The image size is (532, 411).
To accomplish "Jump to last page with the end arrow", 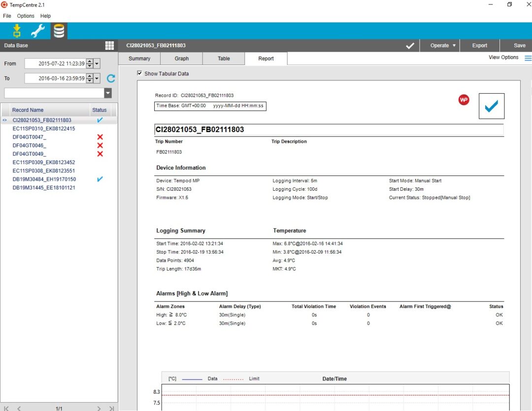I will click(x=110, y=408).
